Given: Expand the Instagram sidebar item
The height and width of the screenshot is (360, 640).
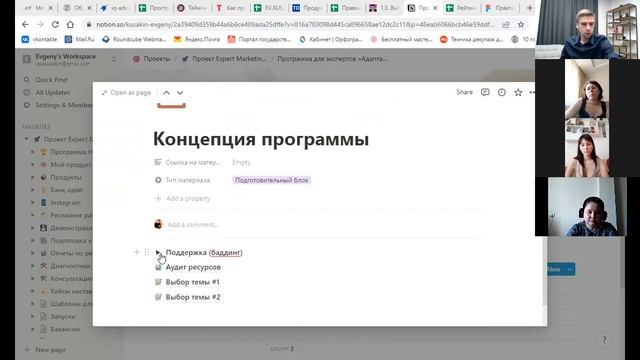Looking at the screenshot, I should [x=33, y=202].
